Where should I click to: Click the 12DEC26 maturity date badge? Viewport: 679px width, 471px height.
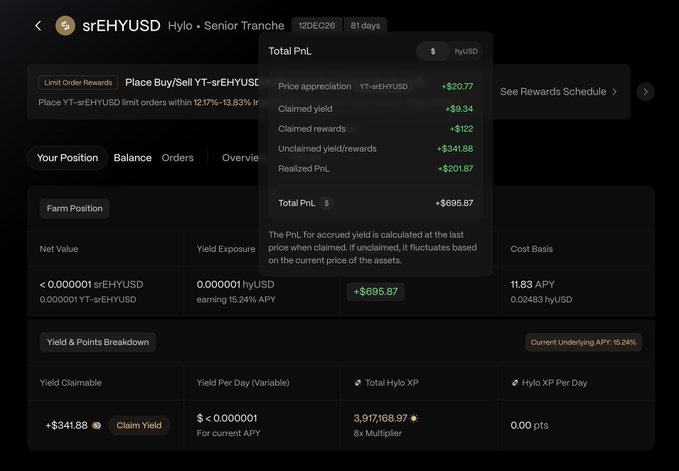click(317, 26)
